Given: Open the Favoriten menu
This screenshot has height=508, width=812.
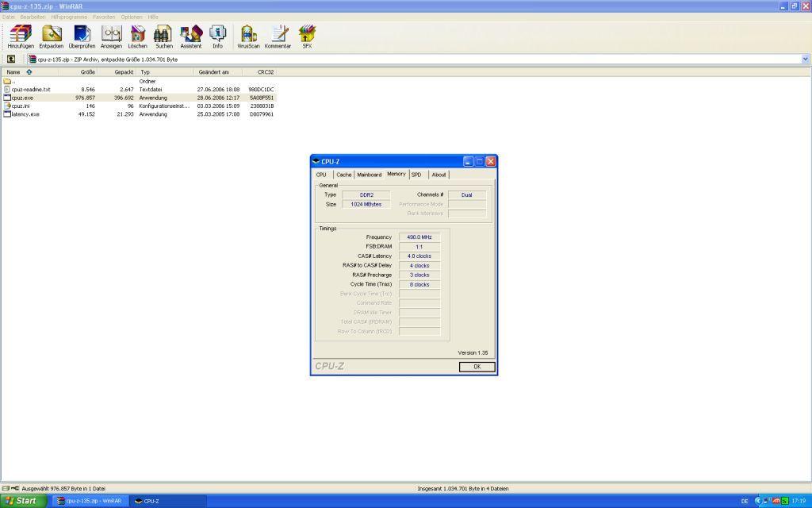Looking at the screenshot, I should tap(104, 17).
